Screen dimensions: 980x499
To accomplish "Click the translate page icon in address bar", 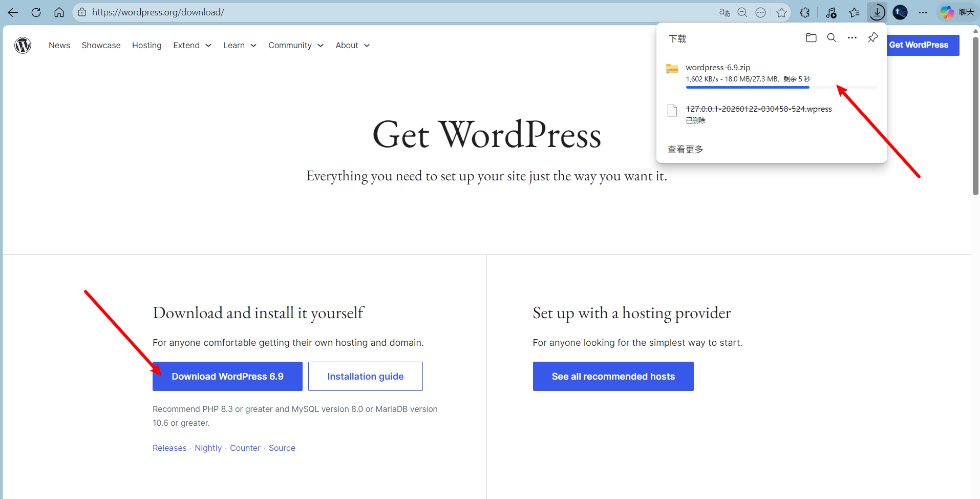I will [725, 12].
